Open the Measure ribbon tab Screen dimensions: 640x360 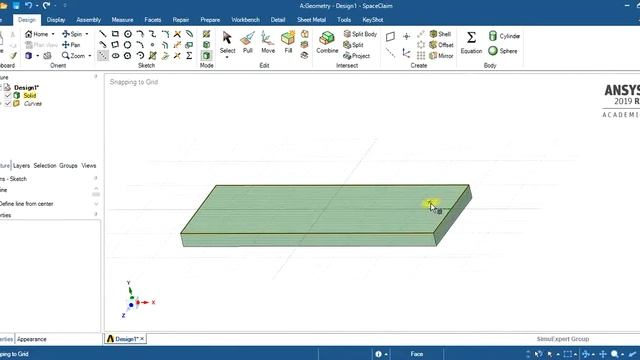point(122,20)
